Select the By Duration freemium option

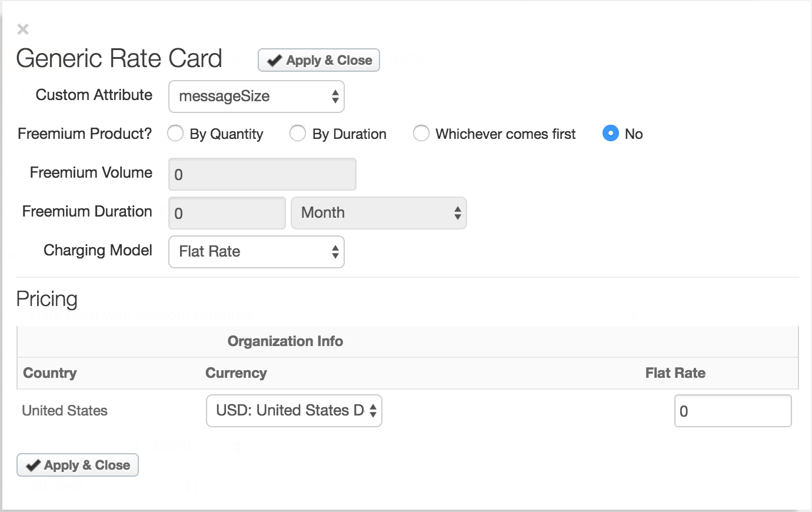pyautogui.click(x=298, y=134)
